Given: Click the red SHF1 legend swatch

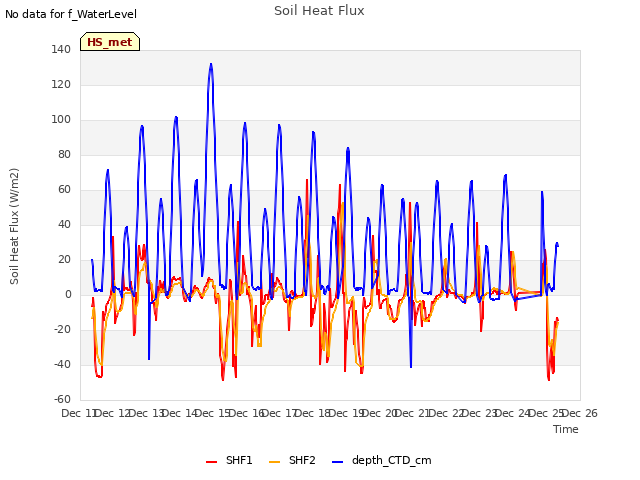Looking at the screenshot, I should (x=211, y=462).
